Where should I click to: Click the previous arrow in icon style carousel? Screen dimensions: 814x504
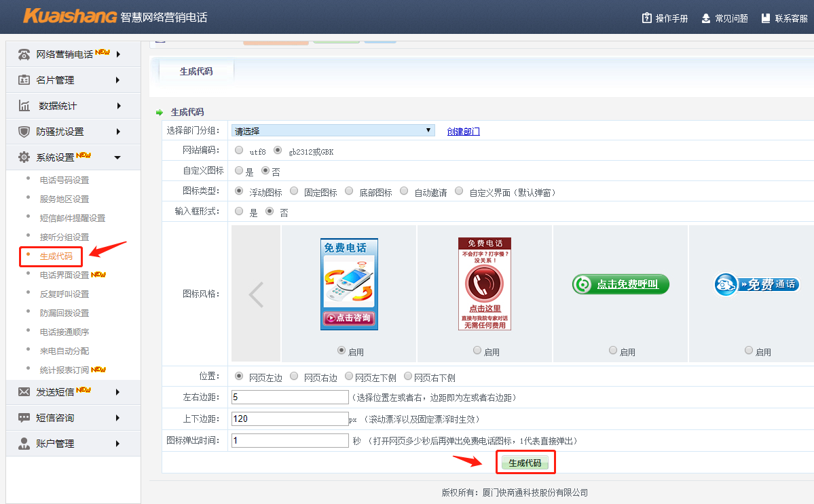point(256,294)
